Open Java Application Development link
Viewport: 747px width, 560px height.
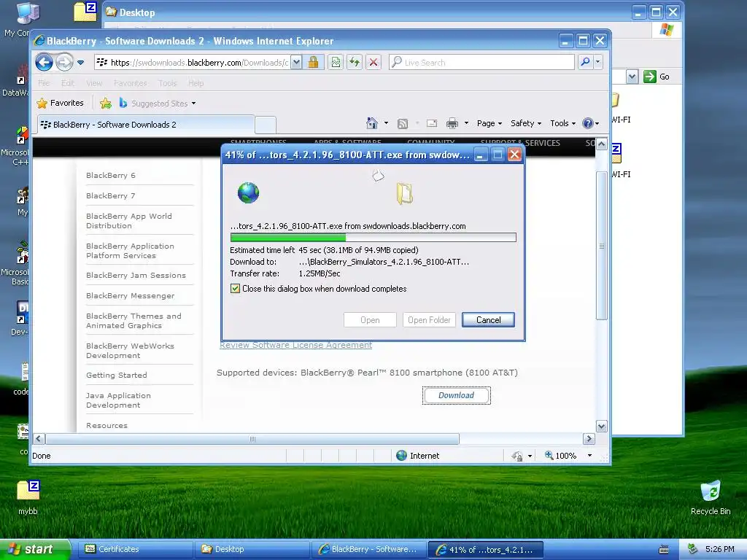click(118, 400)
